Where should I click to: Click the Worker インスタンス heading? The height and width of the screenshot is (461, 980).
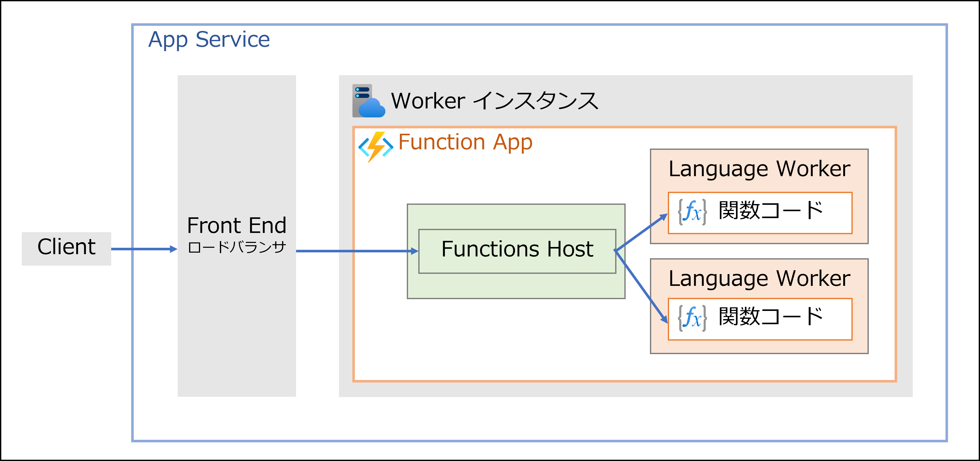[494, 101]
